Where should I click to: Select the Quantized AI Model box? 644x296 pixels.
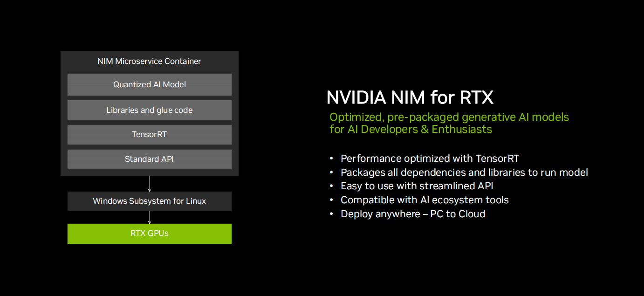150,84
